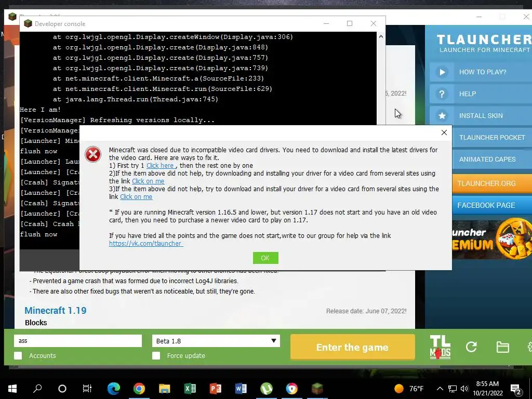Open the Facebook Page sidebar button
The width and height of the screenshot is (532, 399).
click(x=492, y=205)
